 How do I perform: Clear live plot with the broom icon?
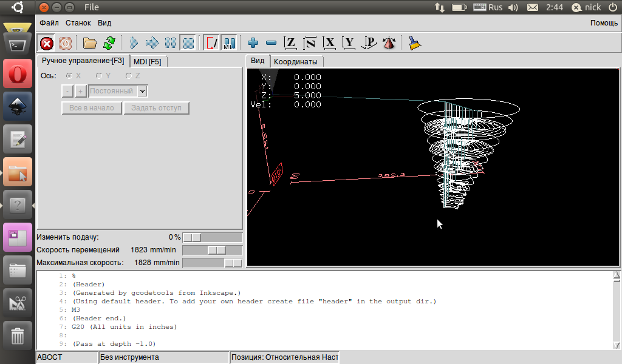(x=415, y=43)
